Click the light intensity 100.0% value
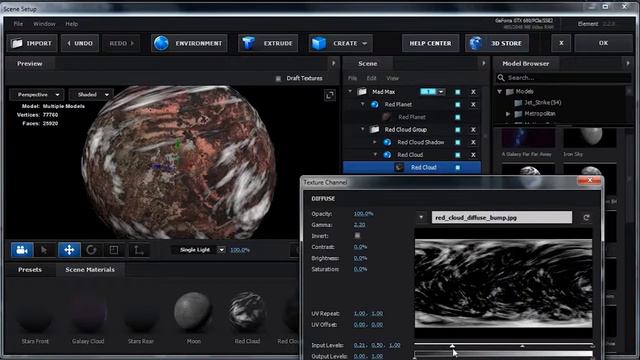640x360 pixels. (240, 250)
